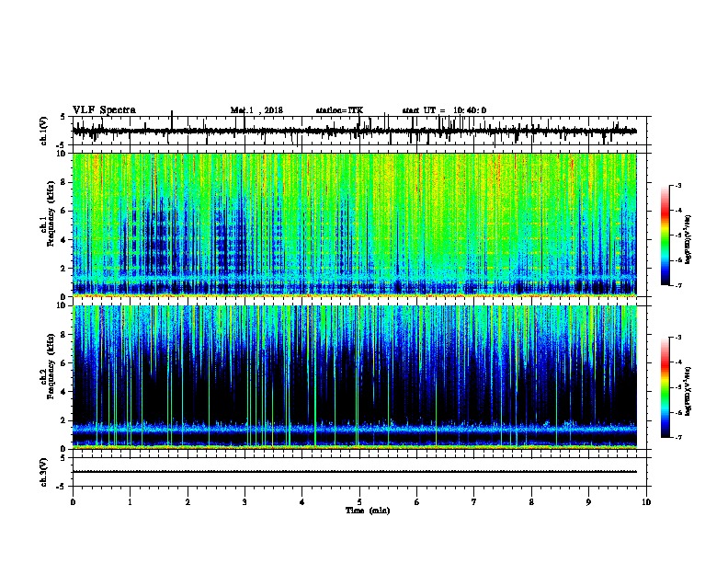This screenshot has height=563, width=728.
Task: Click time axis tick label 5
Action: coord(359,502)
